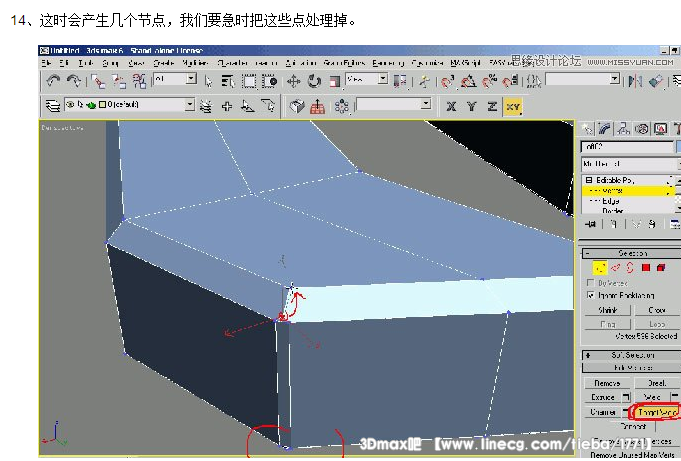Screen dimensions: 681x461
Task: Click the red grid icon with up arrow
Action: [317, 106]
